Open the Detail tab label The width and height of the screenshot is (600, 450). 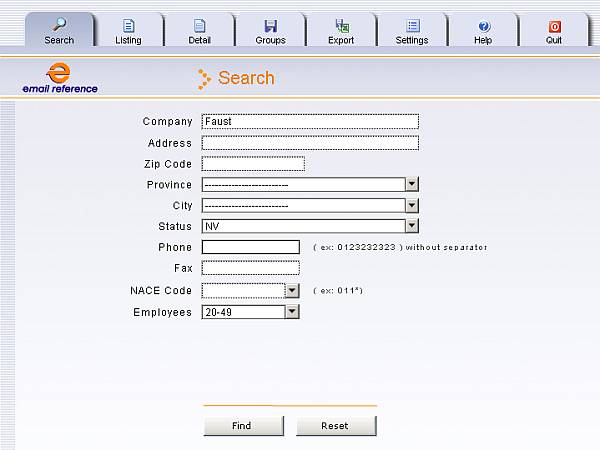pyautogui.click(x=199, y=40)
